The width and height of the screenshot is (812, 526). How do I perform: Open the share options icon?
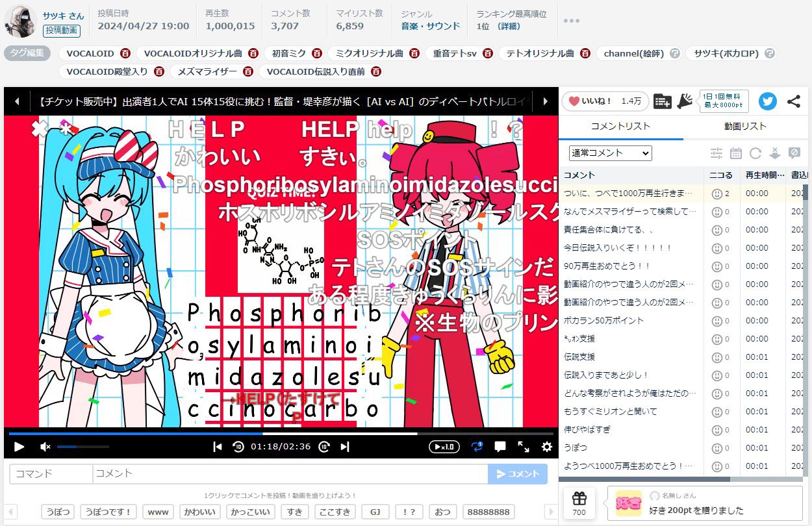click(793, 101)
